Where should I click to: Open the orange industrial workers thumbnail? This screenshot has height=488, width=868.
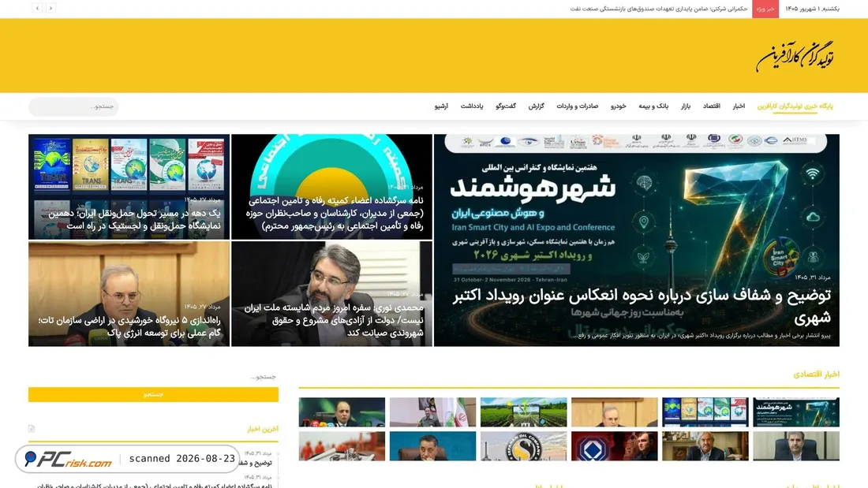point(342,446)
